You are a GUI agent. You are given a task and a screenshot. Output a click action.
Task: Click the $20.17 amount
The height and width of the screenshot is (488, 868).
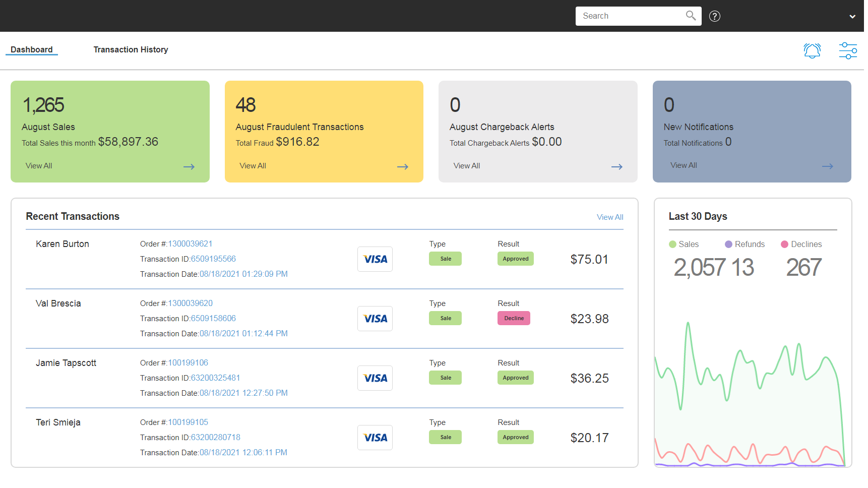[x=589, y=438]
